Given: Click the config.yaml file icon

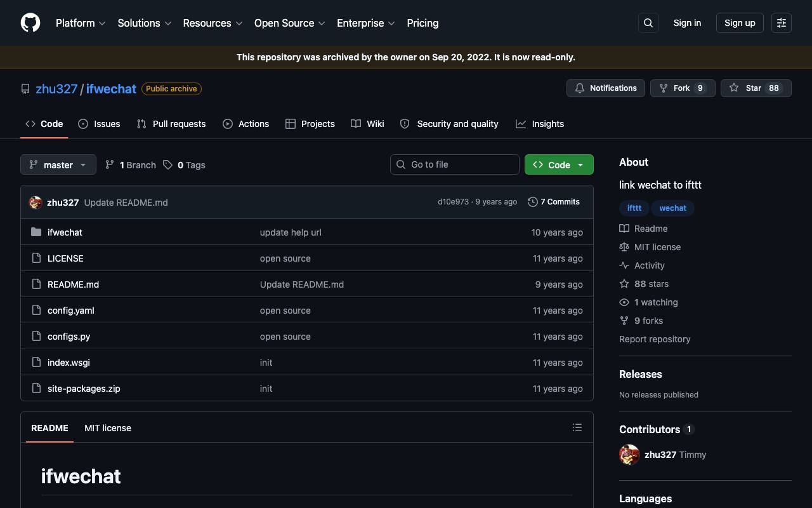Looking at the screenshot, I should click(x=36, y=311).
